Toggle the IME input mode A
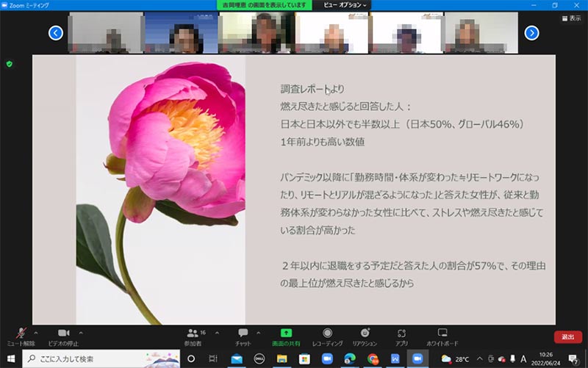The height and width of the screenshot is (368, 588). (x=523, y=359)
